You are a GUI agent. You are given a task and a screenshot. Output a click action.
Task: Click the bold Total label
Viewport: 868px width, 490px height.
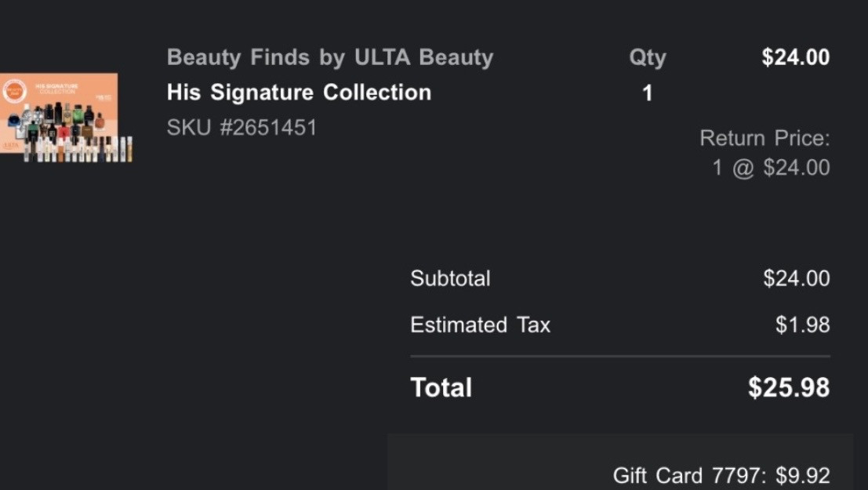click(x=441, y=387)
